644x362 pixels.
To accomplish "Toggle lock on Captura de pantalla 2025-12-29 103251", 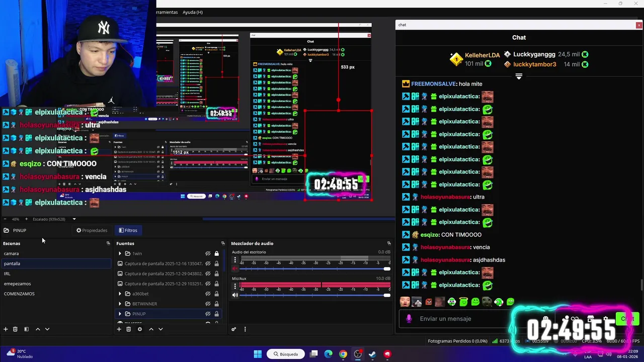I will pos(217,284).
